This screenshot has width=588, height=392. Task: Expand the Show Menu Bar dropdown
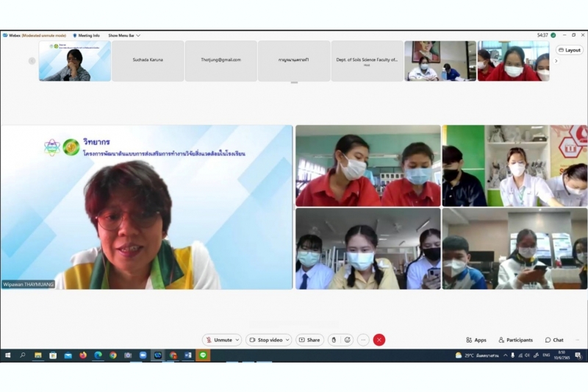(x=124, y=35)
